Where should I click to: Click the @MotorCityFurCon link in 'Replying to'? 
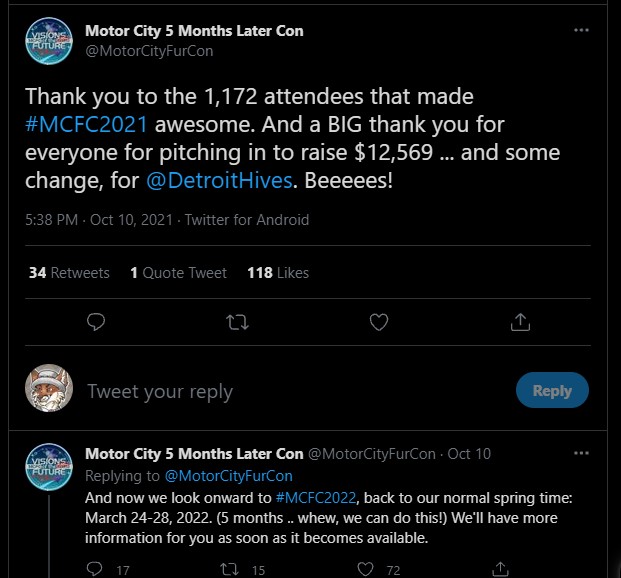click(228, 476)
